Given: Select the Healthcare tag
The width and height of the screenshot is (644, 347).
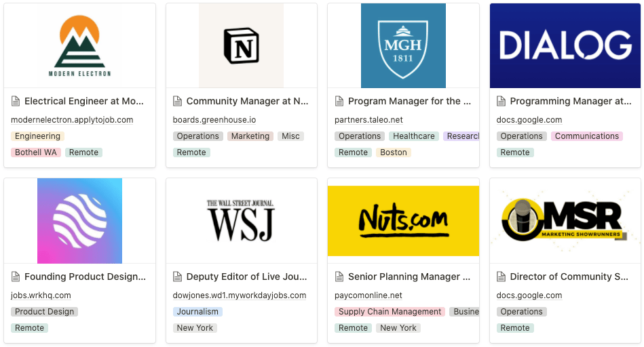Looking at the screenshot, I should point(413,136).
